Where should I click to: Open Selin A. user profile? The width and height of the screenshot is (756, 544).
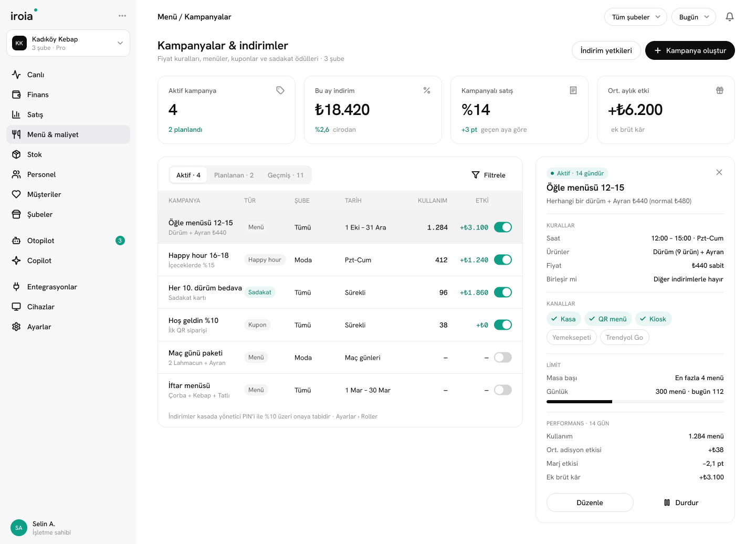click(41, 528)
